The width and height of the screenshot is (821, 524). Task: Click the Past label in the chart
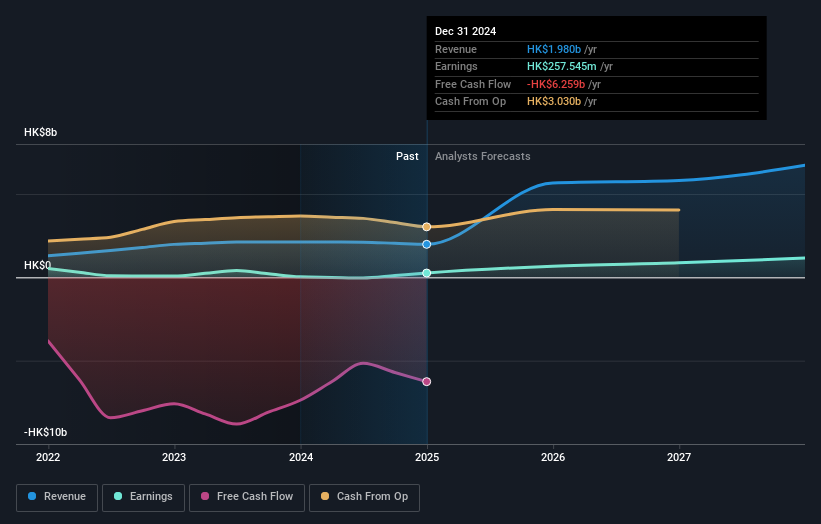coord(407,157)
